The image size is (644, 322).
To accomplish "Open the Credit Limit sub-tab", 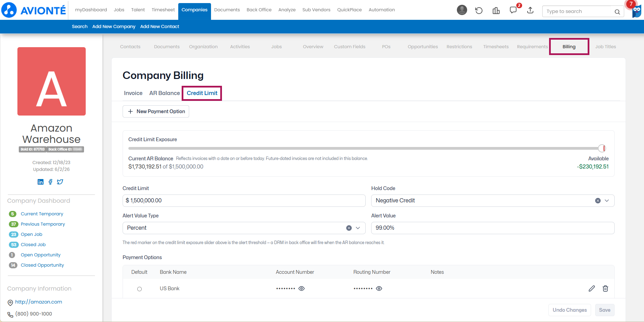I will click(x=202, y=93).
